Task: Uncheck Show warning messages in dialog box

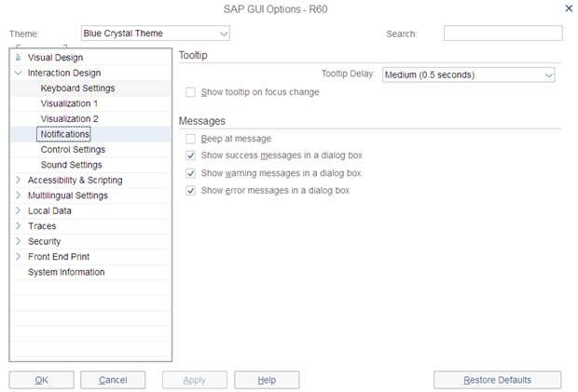Action: click(191, 173)
